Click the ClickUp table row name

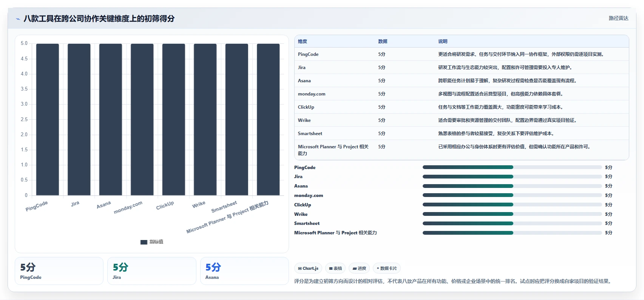306,107
